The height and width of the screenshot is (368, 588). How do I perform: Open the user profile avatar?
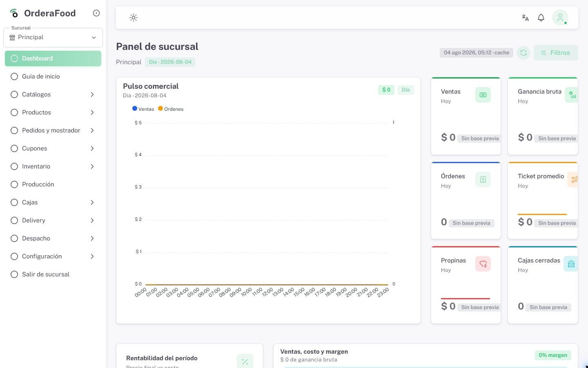tap(560, 18)
